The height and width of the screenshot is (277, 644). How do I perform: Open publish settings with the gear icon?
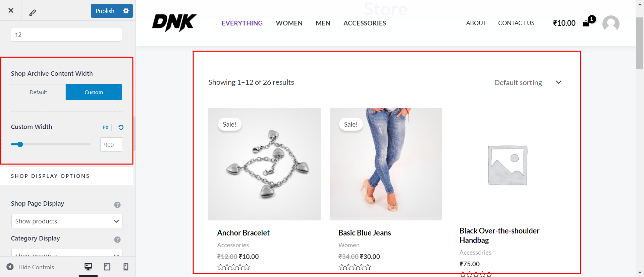pos(126,11)
